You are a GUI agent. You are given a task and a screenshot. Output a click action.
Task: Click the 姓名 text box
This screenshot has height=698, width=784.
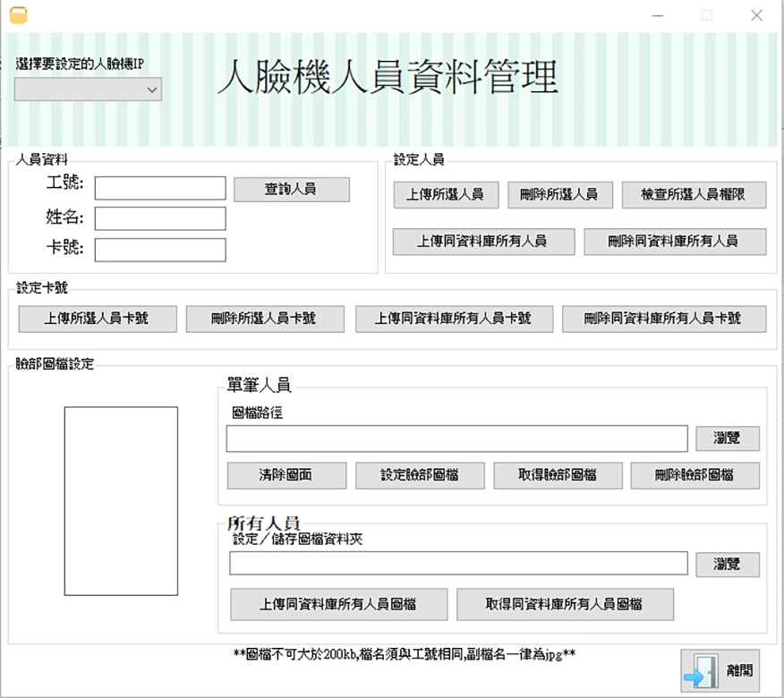click(x=159, y=217)
